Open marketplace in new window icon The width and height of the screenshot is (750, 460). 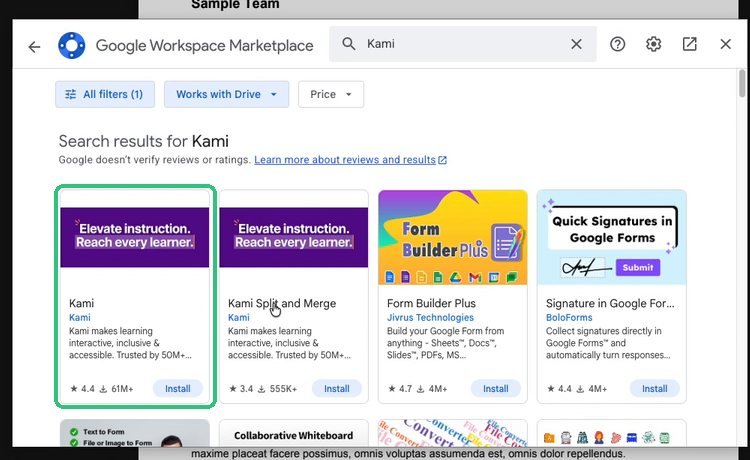689,44
